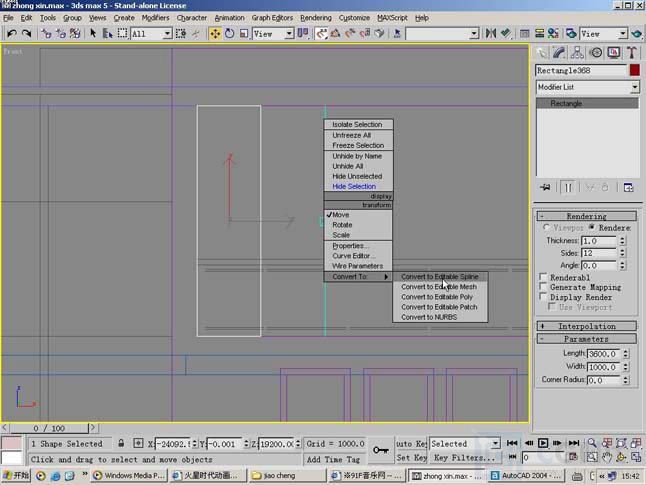
Task: Enable the Display Render checkbox
Action: tap(543, 296)
